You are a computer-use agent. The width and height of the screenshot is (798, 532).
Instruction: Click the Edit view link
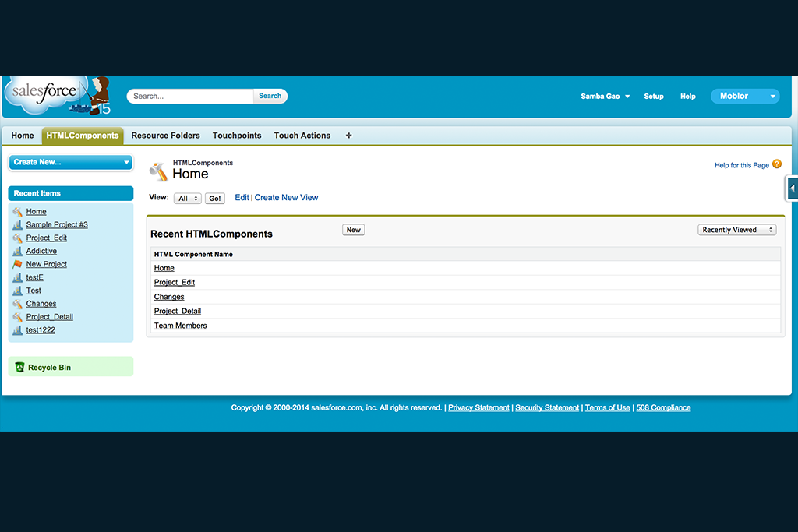pos(242,197)
